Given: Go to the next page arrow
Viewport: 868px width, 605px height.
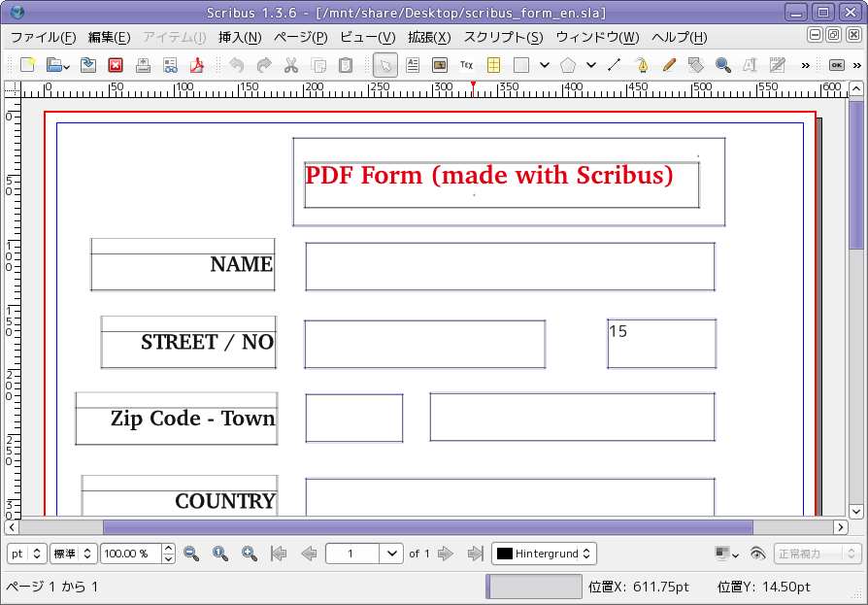Looking at the screenshot, I should (x=445, y=554).
